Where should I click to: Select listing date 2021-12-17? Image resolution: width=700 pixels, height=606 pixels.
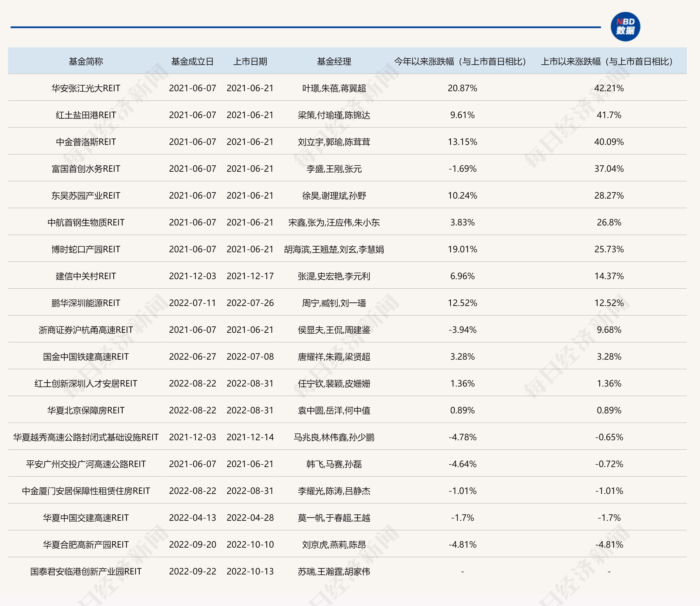(250, 276)
